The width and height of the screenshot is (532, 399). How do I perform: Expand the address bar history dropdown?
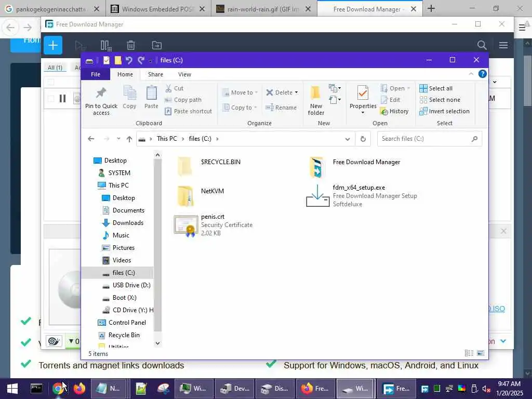pos(348,139)
